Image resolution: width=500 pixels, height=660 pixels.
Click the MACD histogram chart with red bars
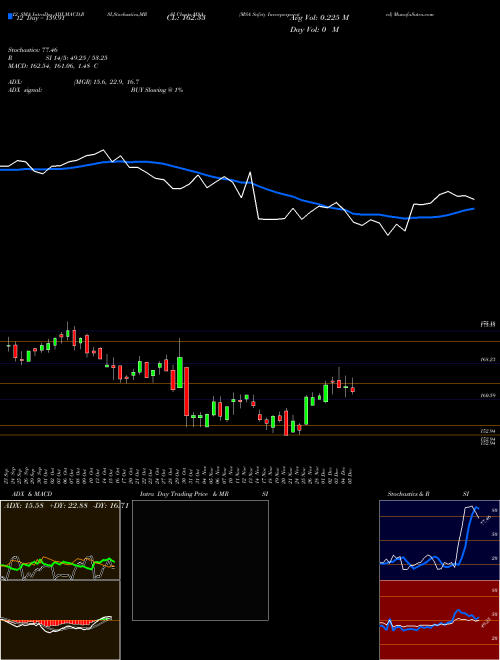pos(60,620)
